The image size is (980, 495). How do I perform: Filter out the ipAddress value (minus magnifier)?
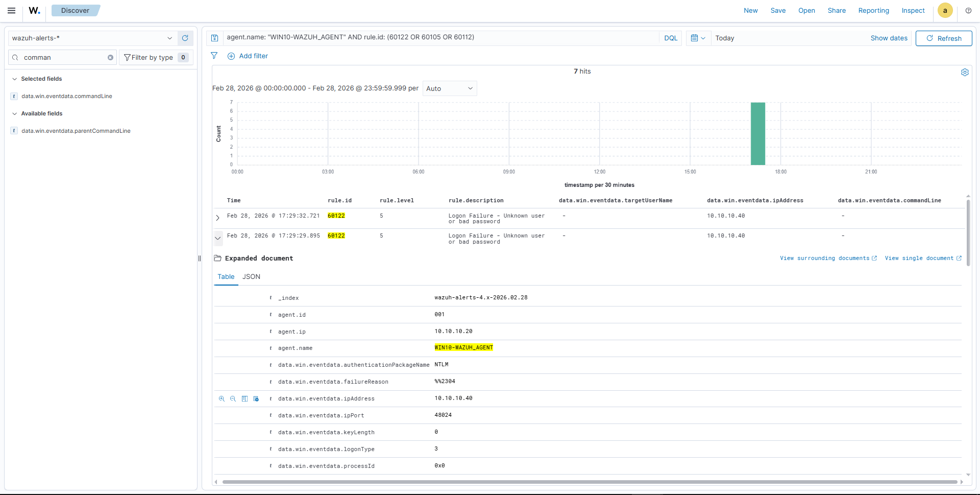[233, 399]
